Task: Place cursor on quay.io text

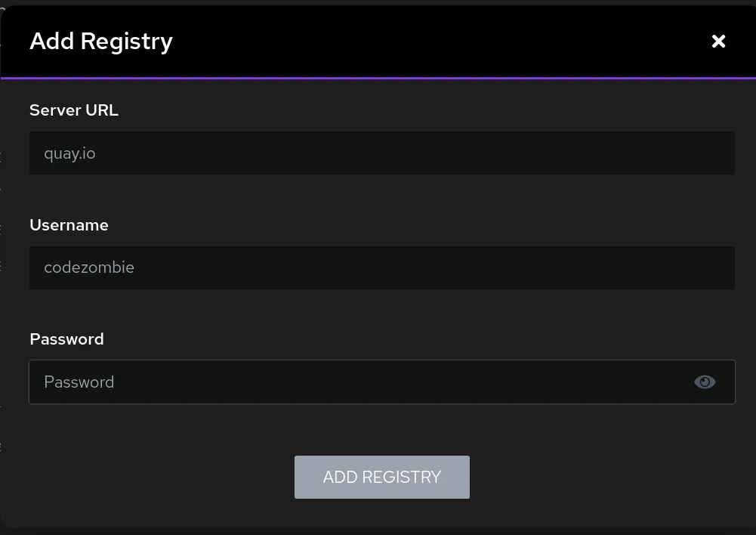Action: 69,154
